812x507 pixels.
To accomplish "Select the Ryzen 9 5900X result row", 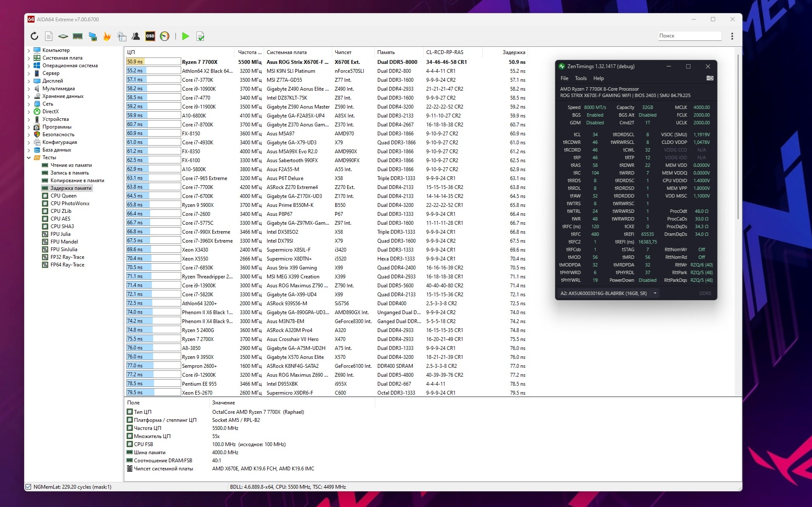I will click(326, 205).
